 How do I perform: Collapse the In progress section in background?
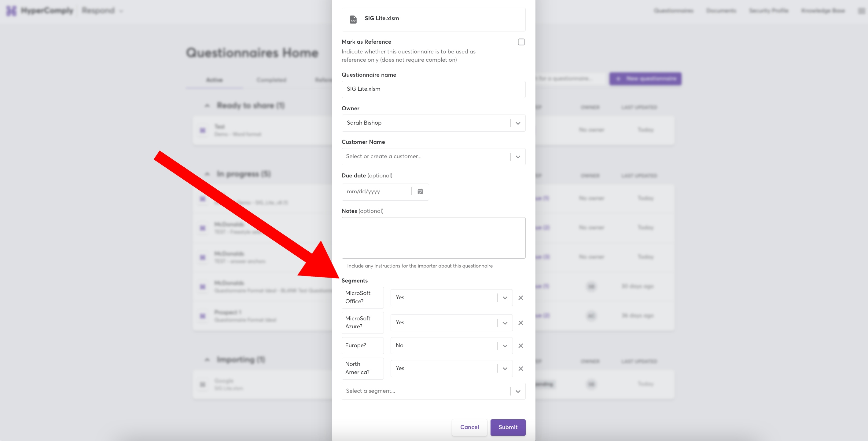[207, 174]
